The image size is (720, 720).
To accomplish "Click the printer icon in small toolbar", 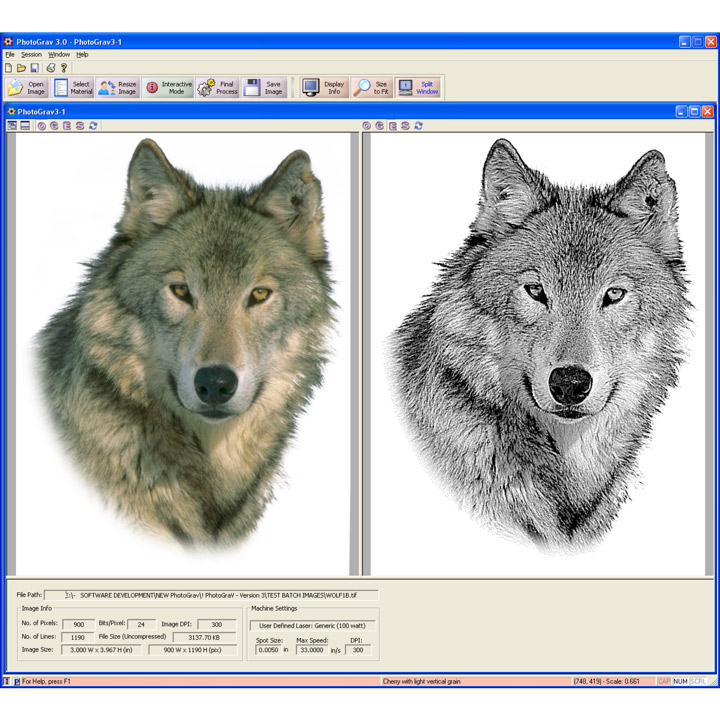I will point(50,68).
